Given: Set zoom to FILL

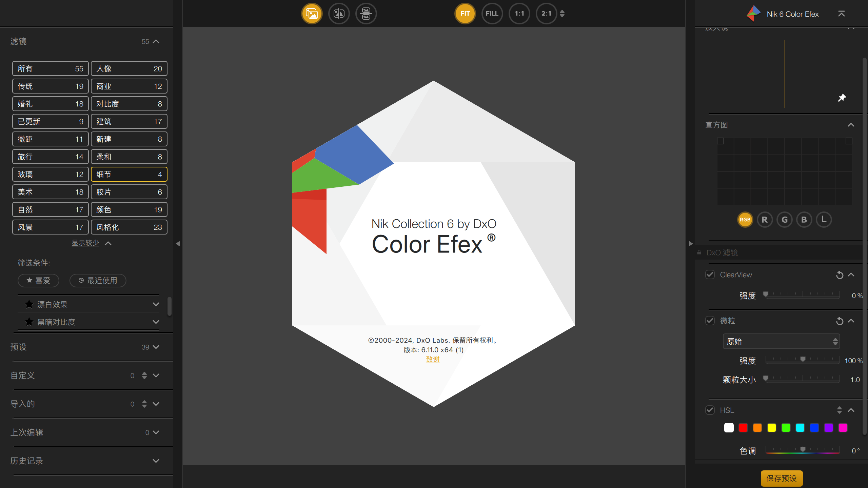Looking at the screenshot, I should 492,14.
